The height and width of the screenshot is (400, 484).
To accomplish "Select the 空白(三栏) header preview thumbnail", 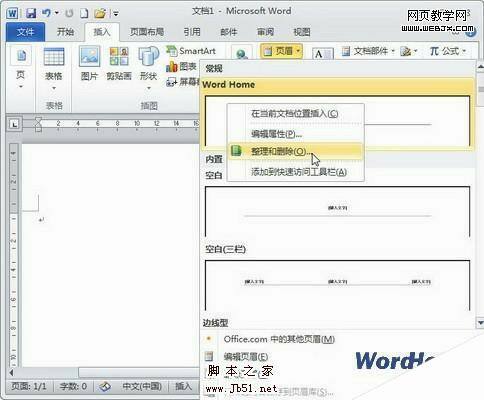I will (x=337, y=285).
